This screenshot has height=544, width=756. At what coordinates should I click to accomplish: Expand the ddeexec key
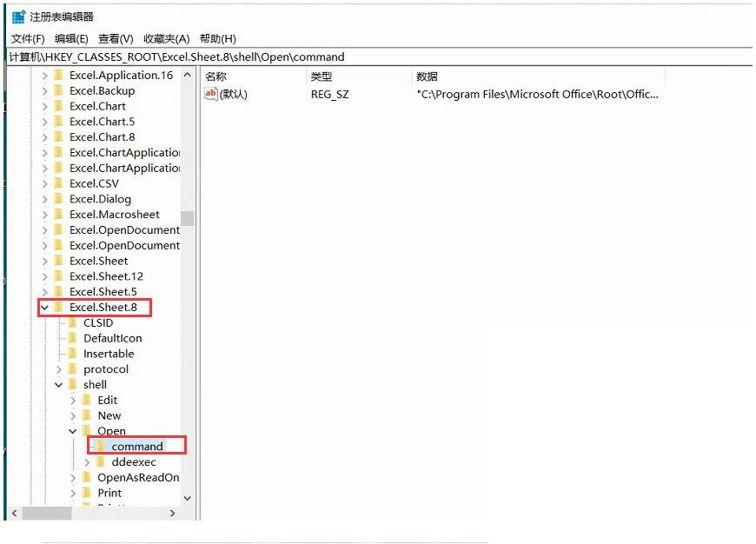point(87,462)
